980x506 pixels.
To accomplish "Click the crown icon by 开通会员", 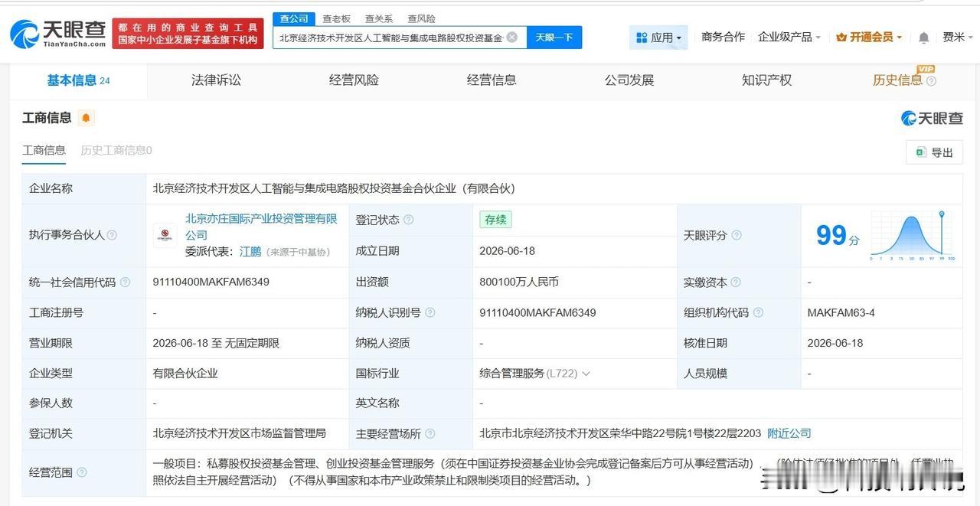I will click(x=841, y=38).
